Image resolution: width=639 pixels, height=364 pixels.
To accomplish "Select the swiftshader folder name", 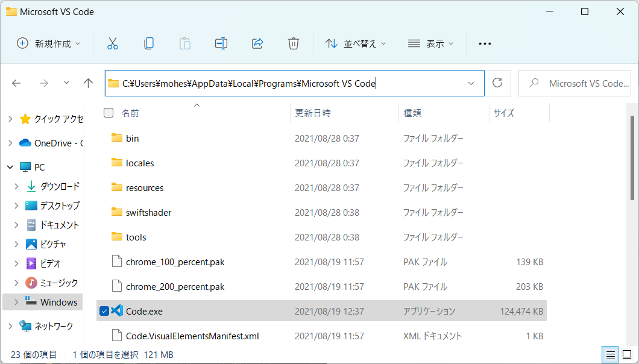I will point(149,212).
